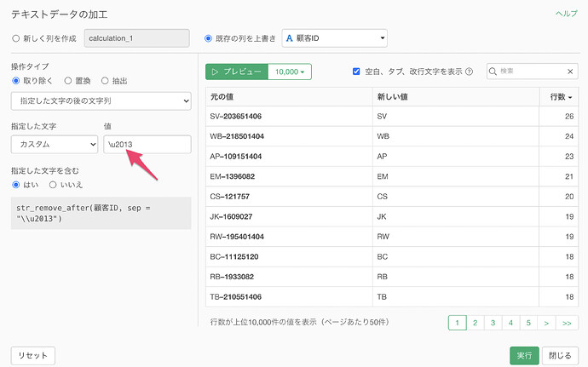
Task: Click the 新しい値 column header
Action: click(x=456, y=97)
